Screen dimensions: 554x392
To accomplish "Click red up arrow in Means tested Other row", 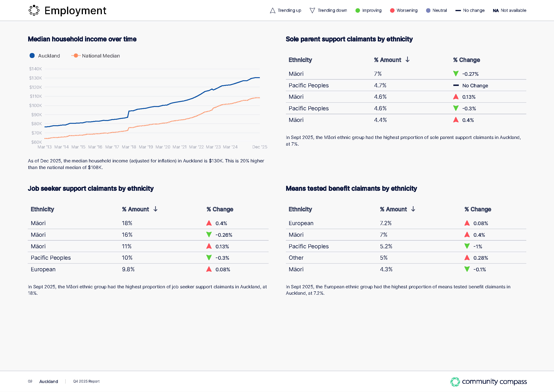I will click(x=467, y=258).
